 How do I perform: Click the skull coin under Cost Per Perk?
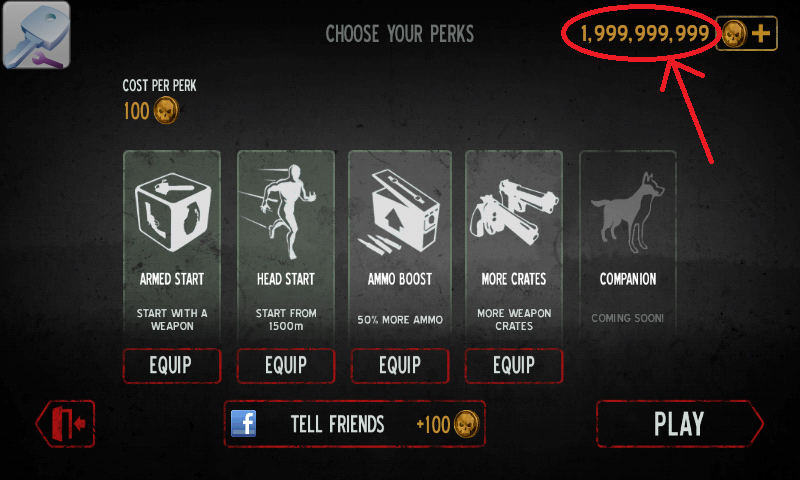[x=166, y=110]
